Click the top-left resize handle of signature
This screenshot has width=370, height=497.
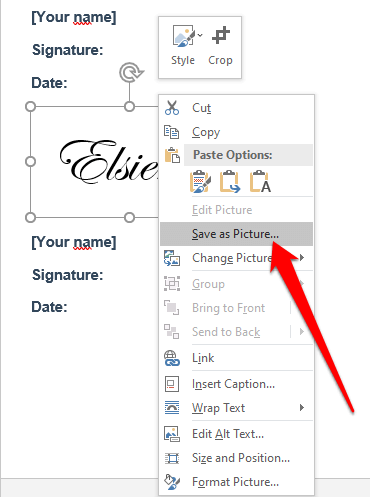click(30, 107)
